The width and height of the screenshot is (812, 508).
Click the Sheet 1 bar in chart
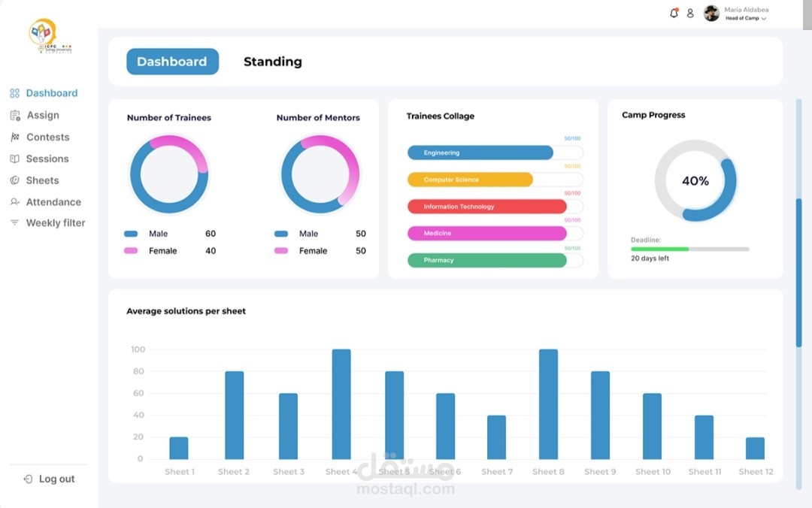click(179, 448)
